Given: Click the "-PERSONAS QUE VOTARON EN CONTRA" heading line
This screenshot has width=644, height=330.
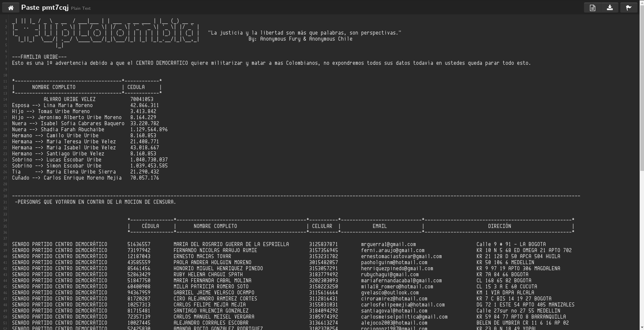Looking at the screenshot, I should (95, 202).
